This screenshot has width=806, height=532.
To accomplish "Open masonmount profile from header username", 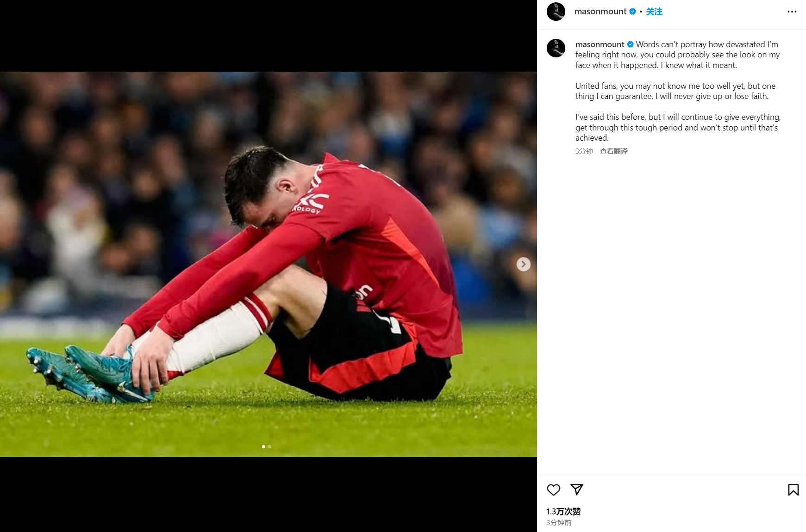I will pyautogui.click(x=600, y=12).
